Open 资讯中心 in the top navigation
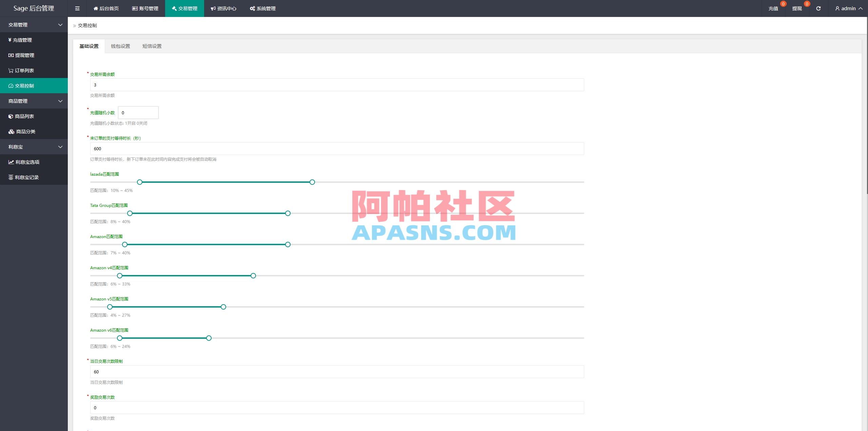This screenshot has height=431, width=868. (224, 8)
